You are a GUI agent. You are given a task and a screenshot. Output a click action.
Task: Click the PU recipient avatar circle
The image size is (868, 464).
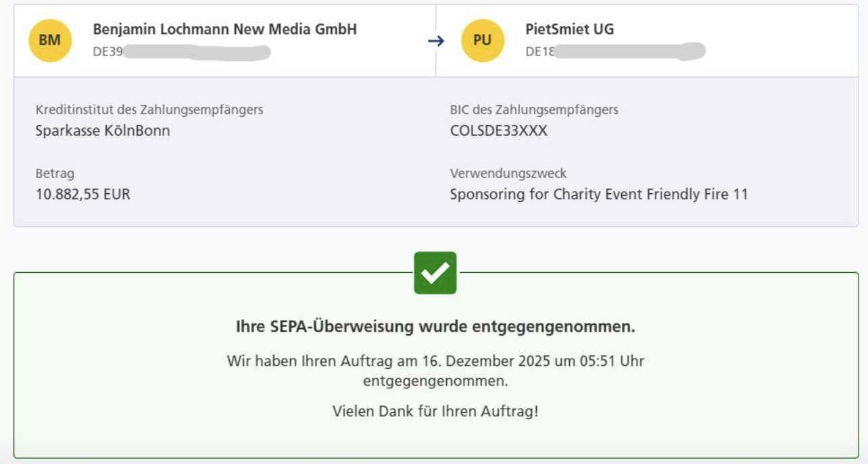pos(482,41)
